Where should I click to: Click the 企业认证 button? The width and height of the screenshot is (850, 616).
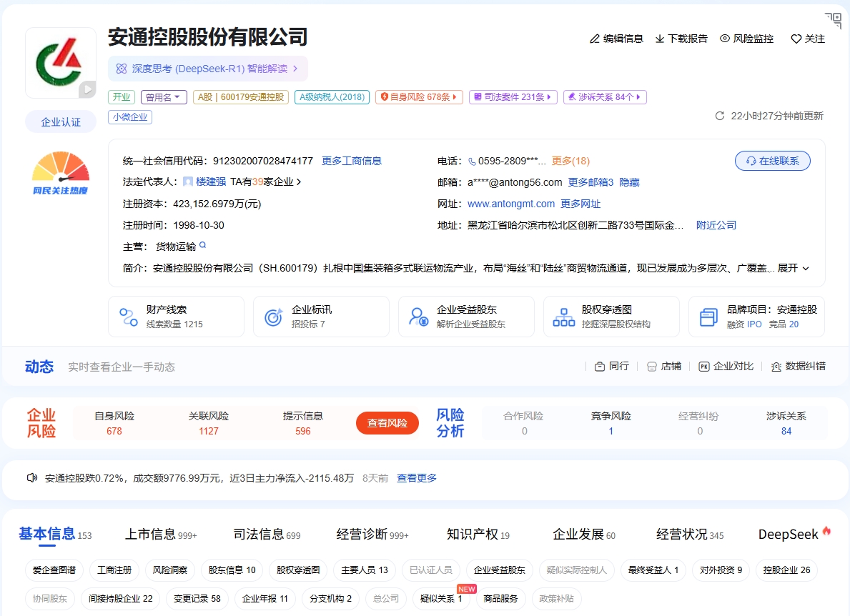click(x=61, y=122)
